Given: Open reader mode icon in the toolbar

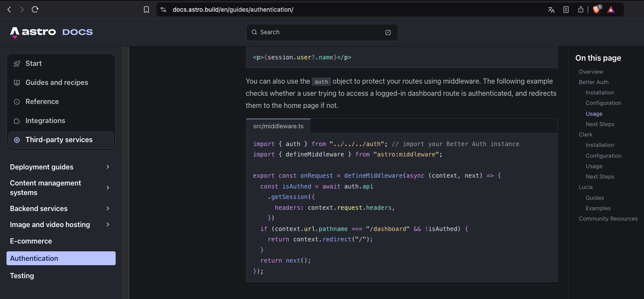Looking at the screenshot, I should pos(566,10).
